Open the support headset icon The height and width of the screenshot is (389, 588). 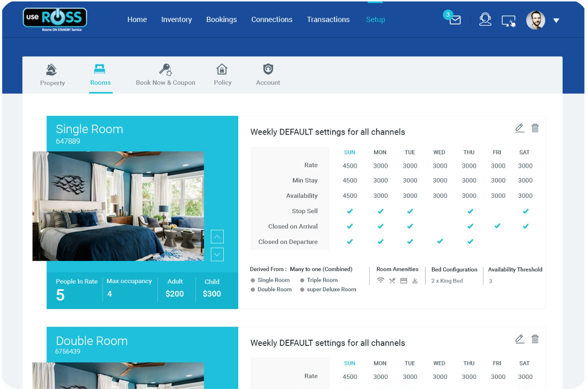485,20
